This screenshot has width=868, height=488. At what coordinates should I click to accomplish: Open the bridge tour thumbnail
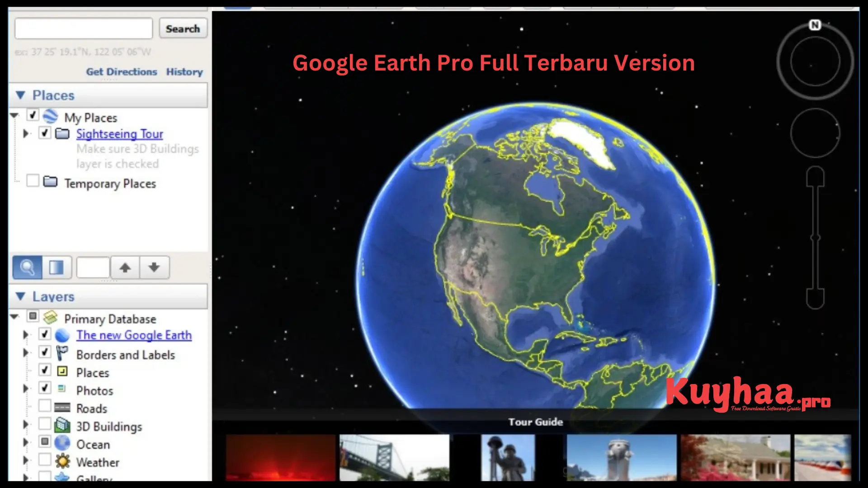point(395,457)
